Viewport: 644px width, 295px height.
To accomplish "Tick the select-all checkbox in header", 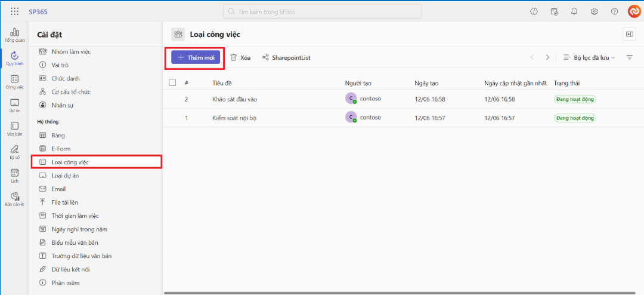I will [x=172, y=83].
